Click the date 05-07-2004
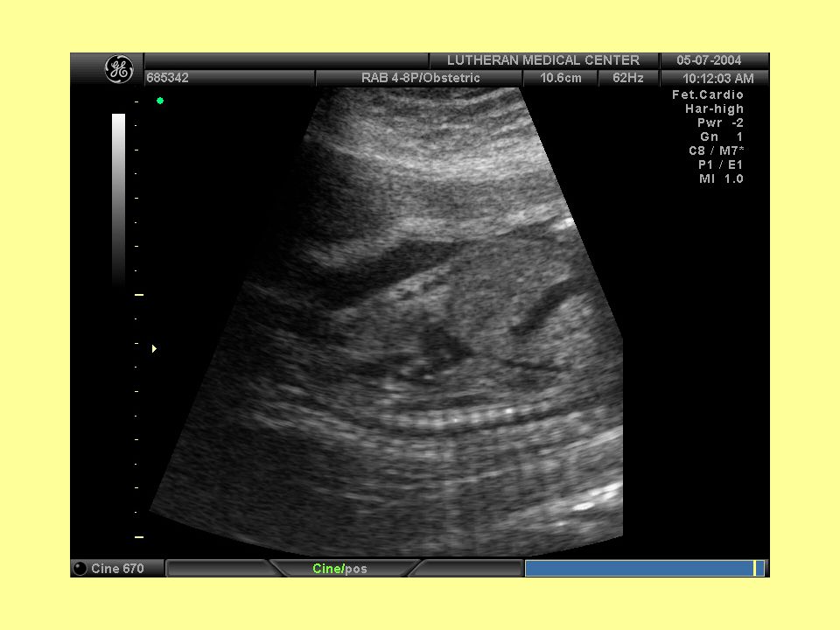The width and height of the screenshot is (840, 630). [709, 60]
